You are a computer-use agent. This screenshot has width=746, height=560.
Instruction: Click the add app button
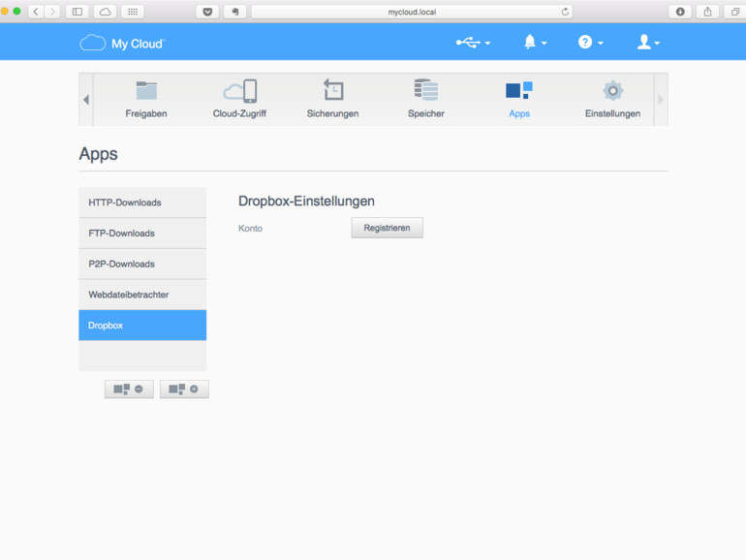[184, 389]
